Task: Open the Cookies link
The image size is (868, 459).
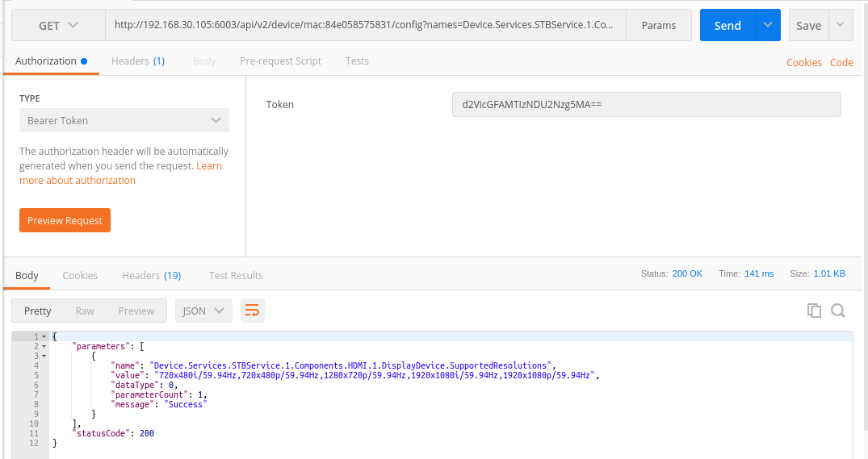Action: tap(803, 62)
